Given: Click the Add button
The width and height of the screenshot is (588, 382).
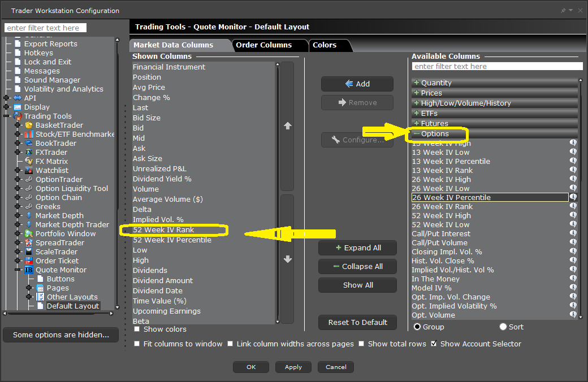Looking at the screenshot, I should (357, 84).
